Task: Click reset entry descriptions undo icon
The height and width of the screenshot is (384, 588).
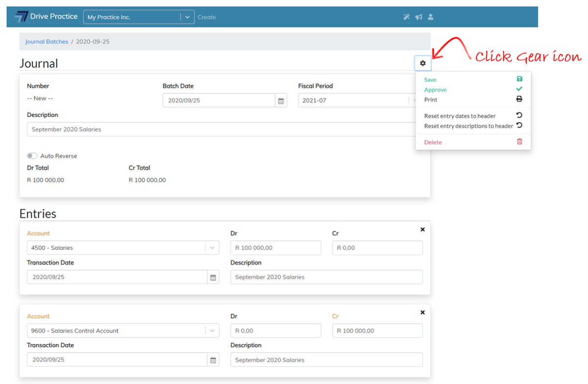Action: (520, 126)
